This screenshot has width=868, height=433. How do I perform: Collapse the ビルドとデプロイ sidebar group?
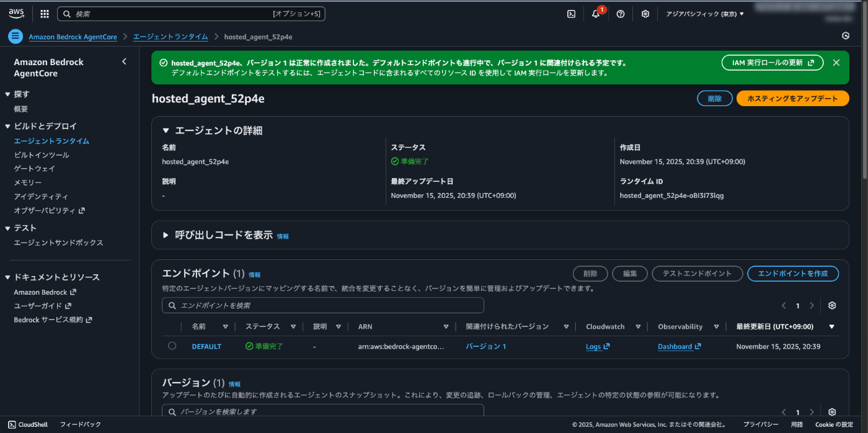(7, 126)
